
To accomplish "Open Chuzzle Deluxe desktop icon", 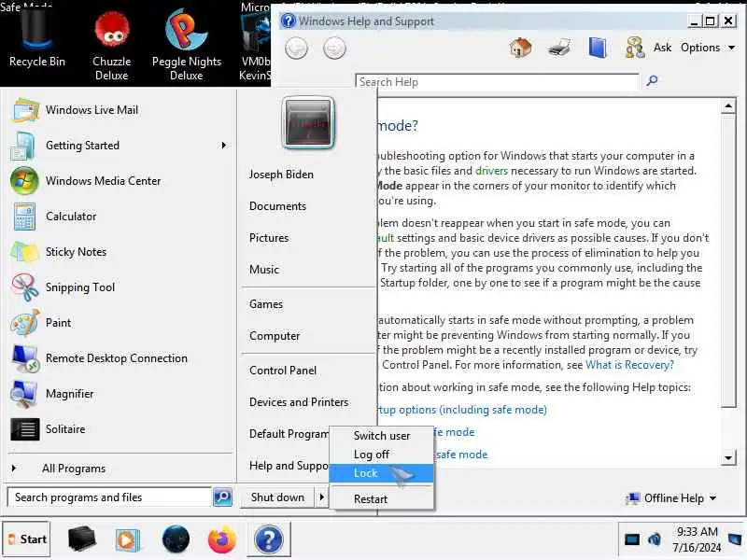I will [x=111, y=45].
